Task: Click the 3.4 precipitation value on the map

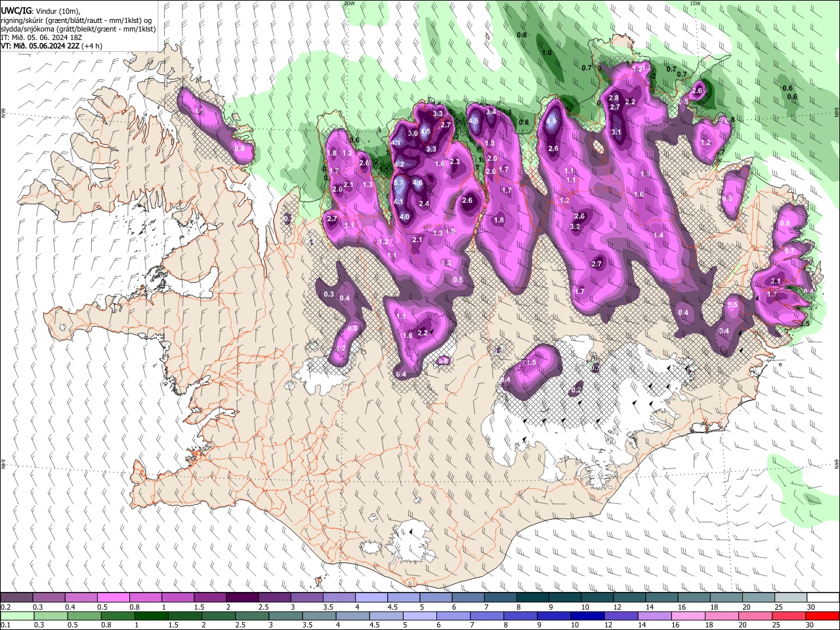Action: point(490,112)
